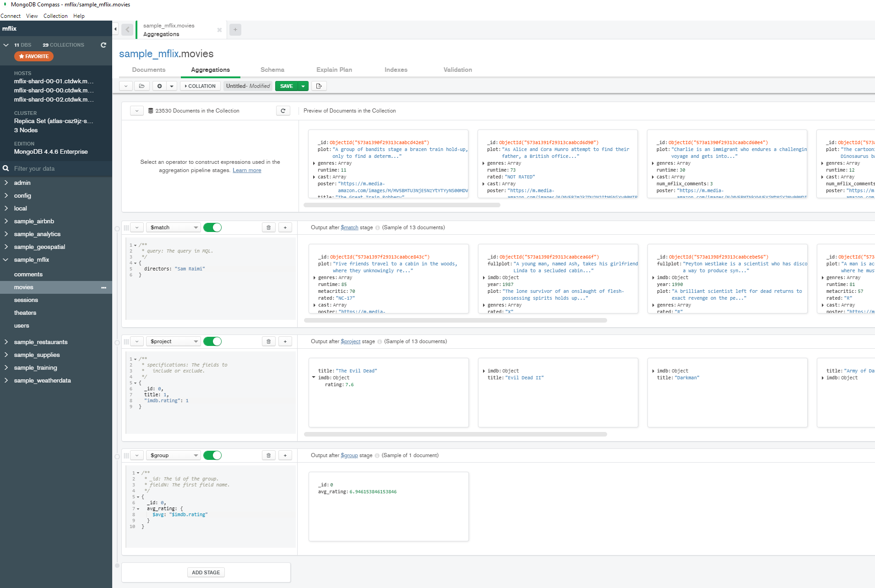The image size is (875, 588).
Task: Collapse the $group stage editor
Action: coord(137,455)
